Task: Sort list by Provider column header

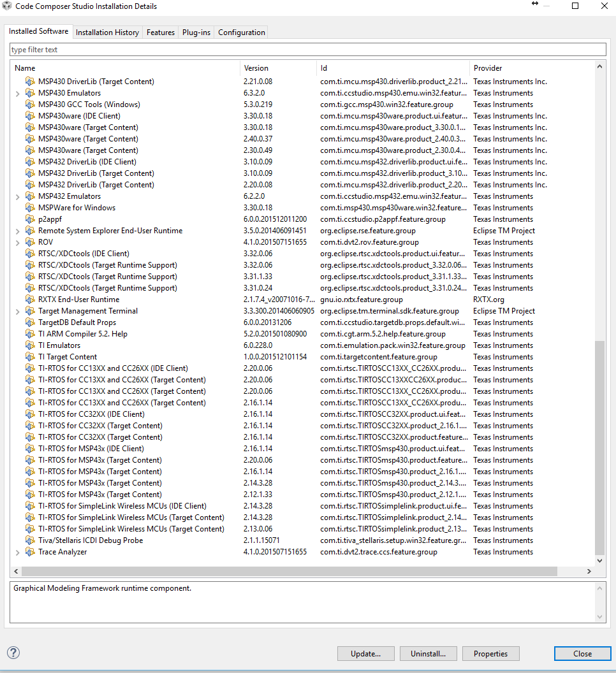Action: (531, 68)
